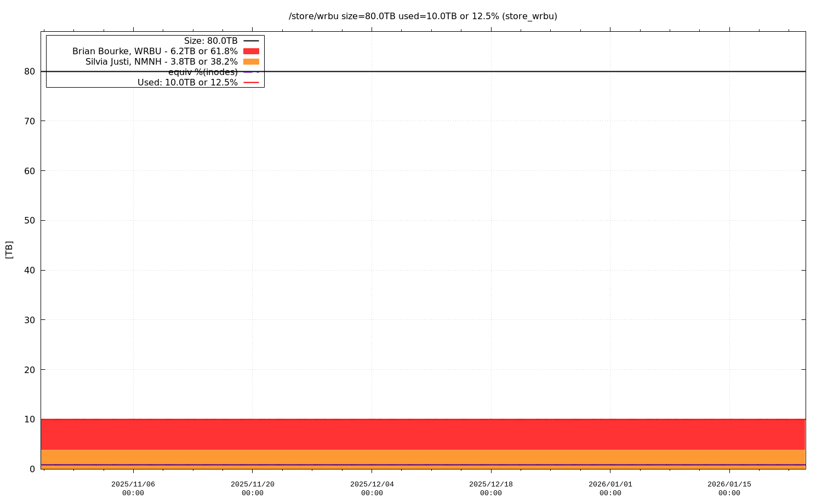Click the 50 tick label on y-axis
Image resolution: width=822 pixels, height=504 pixels.
tap(30, 221)
